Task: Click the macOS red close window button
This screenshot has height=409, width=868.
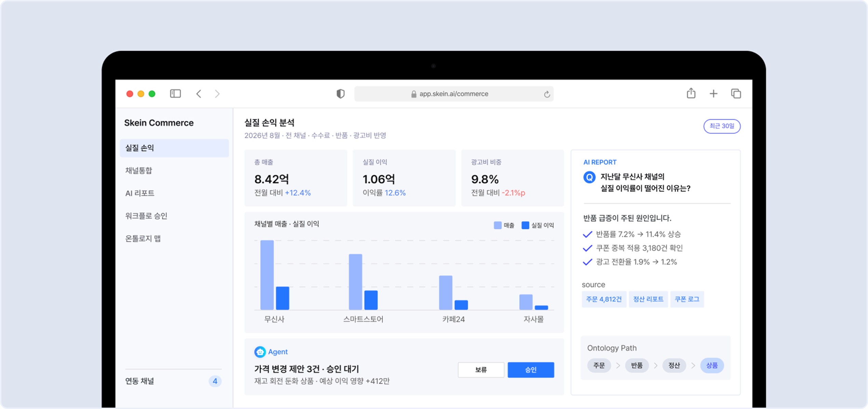Action: (130, 94)
